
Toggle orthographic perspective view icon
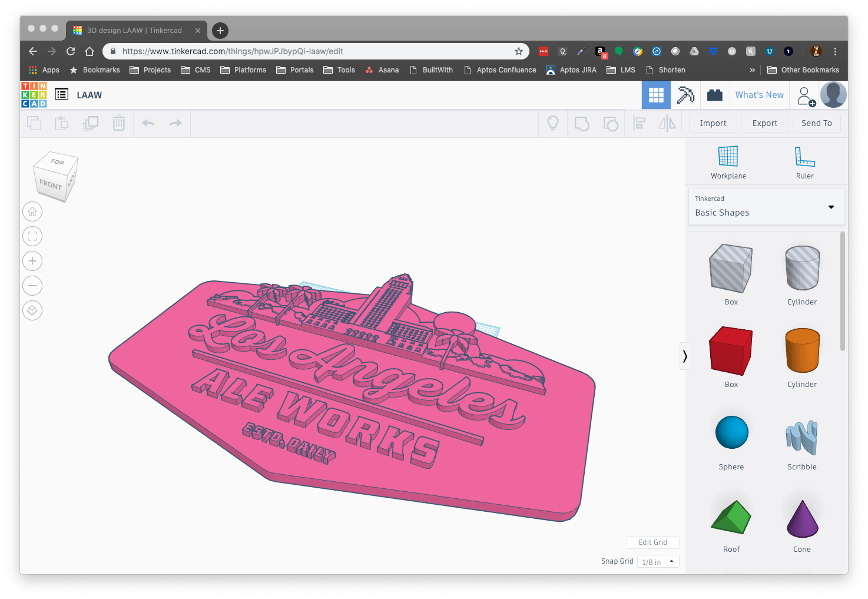click(x=32, y=310)
